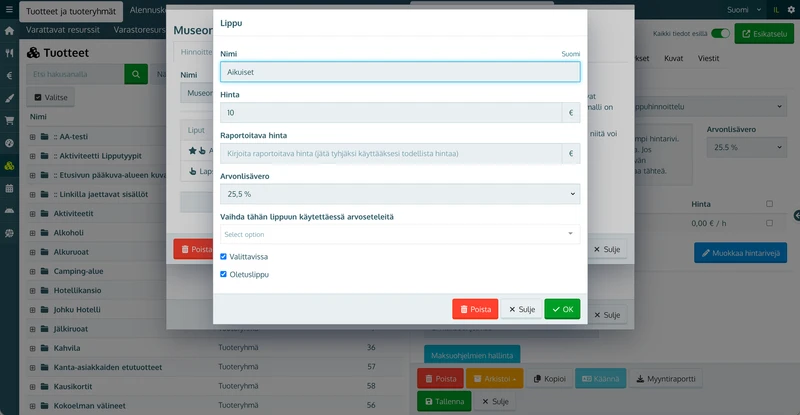The width and height of the screenshot is (800, 415).
Task: Open arvoseteleitä Select option dropdown
Action: (400, 234)
